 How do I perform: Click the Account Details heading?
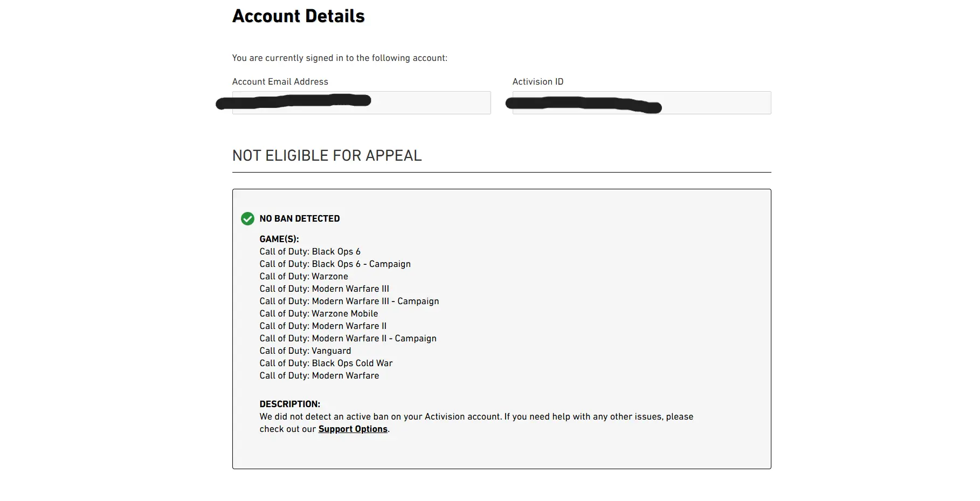coord(298,16)
